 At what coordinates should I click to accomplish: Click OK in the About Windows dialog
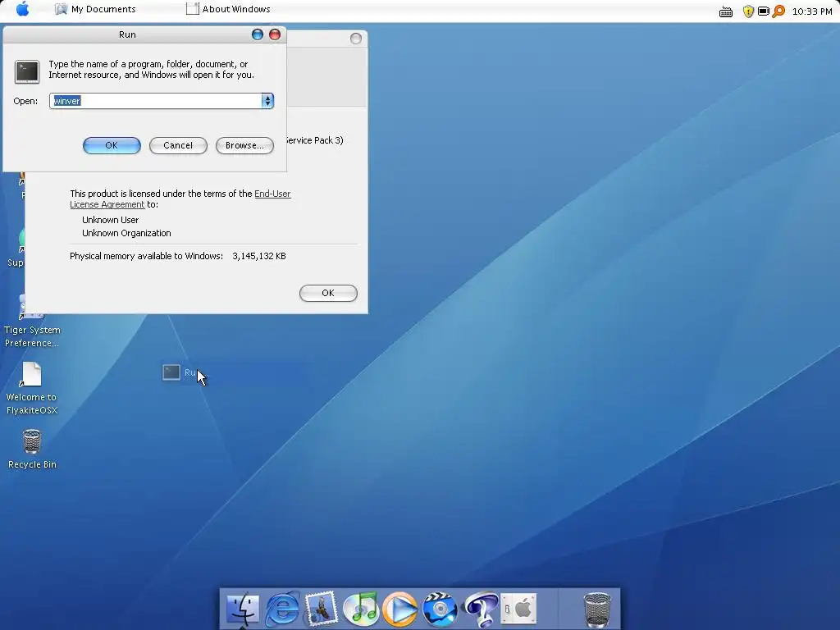click(328, 293)
